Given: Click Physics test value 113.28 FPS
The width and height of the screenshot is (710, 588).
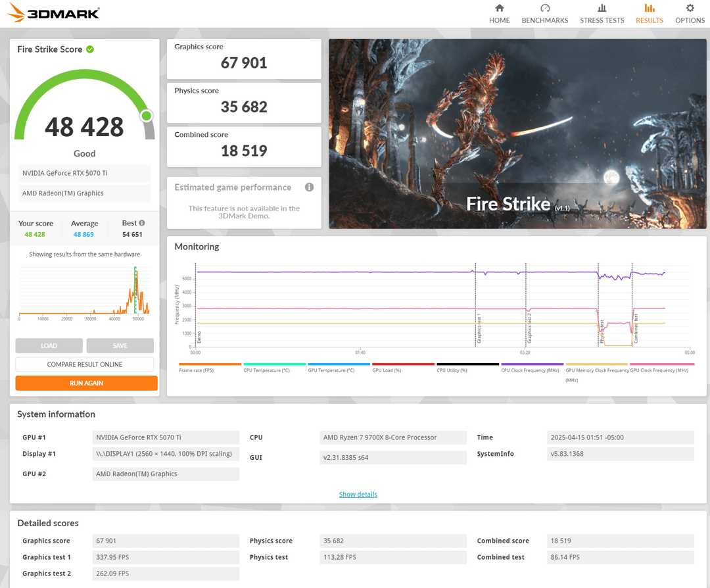Looking at the screenshot, I should click(393, 557).
